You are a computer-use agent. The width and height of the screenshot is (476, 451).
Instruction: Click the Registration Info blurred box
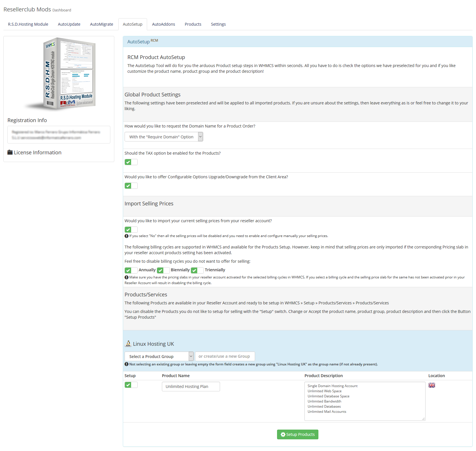(x=59, y=135)
